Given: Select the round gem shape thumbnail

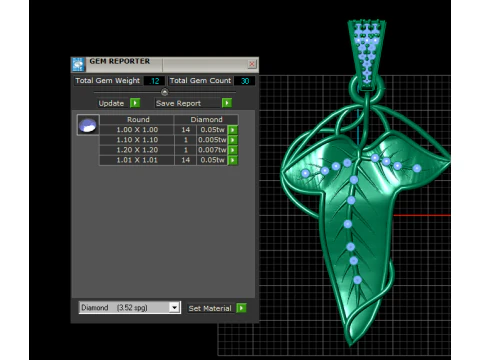Looking at the screenshot, I should pos(88,125).
